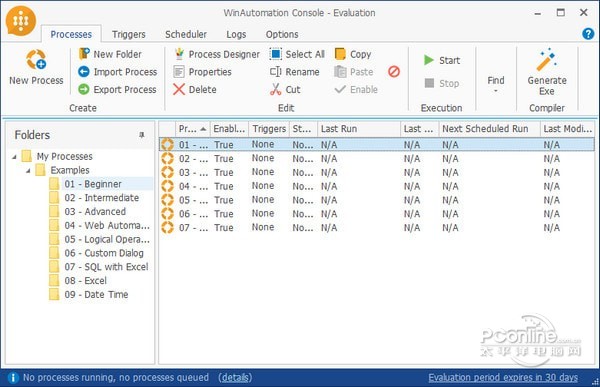Copy the selected process
This screenshot has height=387, width=600.
[x=353, y=54]
